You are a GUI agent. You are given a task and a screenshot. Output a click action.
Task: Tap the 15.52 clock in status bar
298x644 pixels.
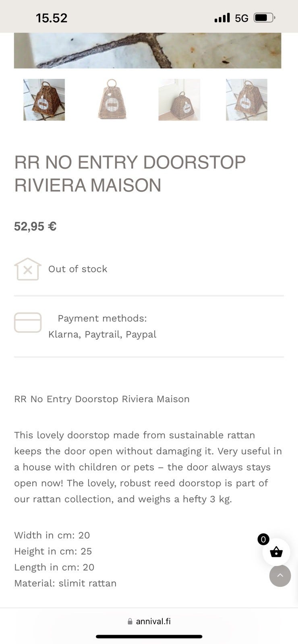click(x=52, y=18)
